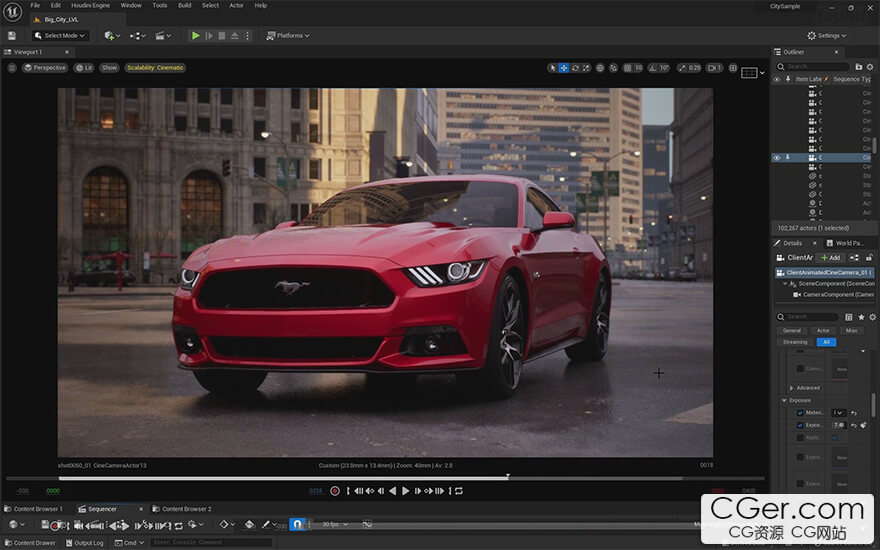880x550 pixels.
Task: Click pin icon on selected Outliner row
Action: pos(787,158)
